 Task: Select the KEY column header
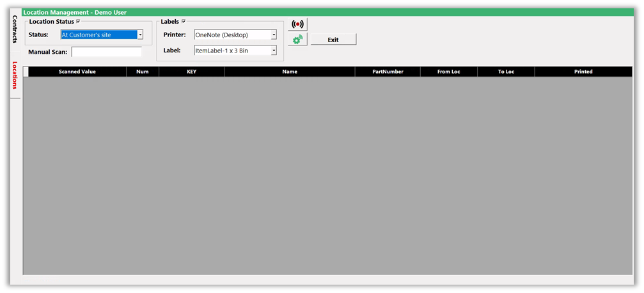coord(191,72)
